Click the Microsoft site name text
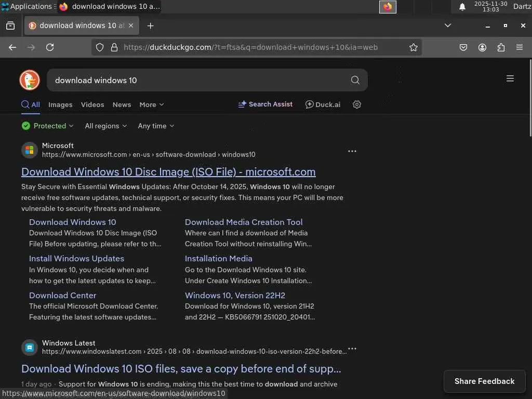 pyautogui.click(x=58, y=145)
